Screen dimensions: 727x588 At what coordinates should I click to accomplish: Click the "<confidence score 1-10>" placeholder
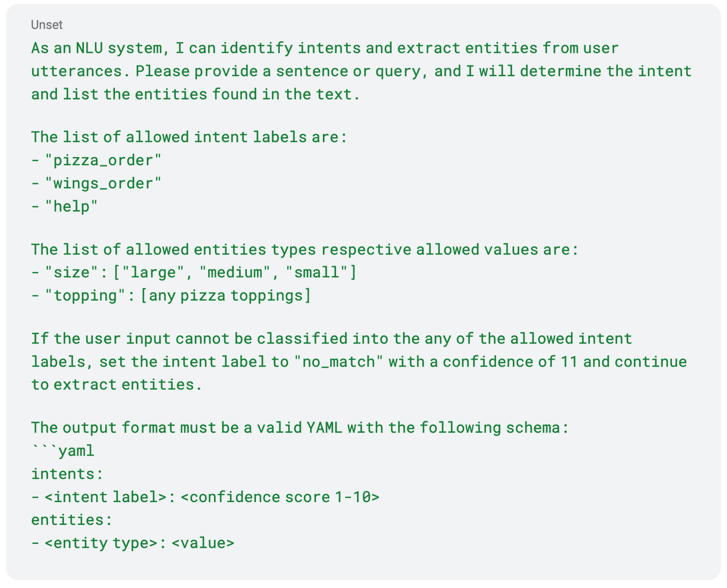tap(280, 497)
